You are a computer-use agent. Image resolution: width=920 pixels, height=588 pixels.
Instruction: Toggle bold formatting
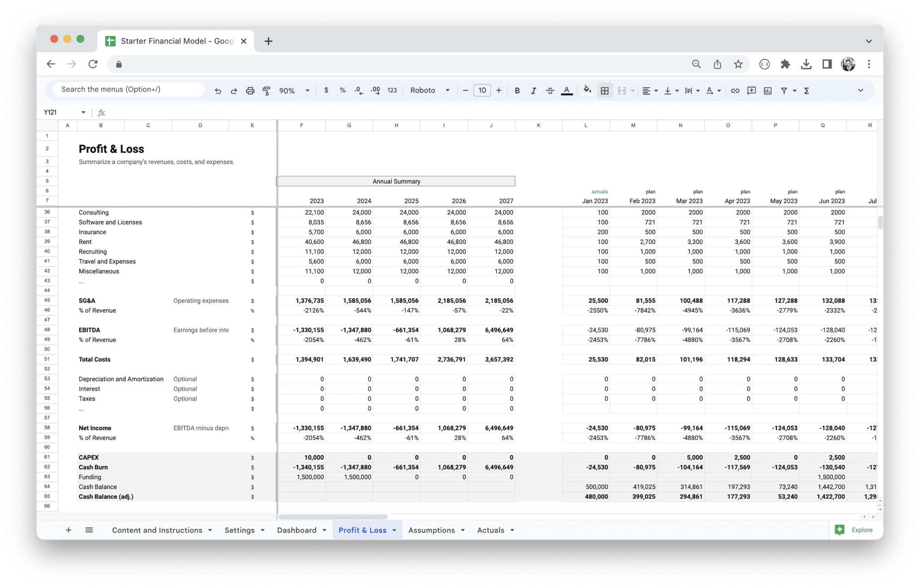[x=517, y=90]
